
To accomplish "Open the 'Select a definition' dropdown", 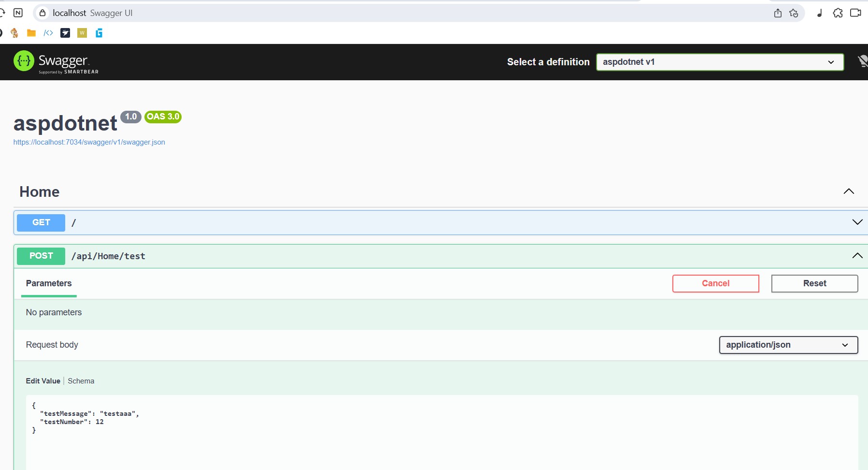I will tap(720, 62).
